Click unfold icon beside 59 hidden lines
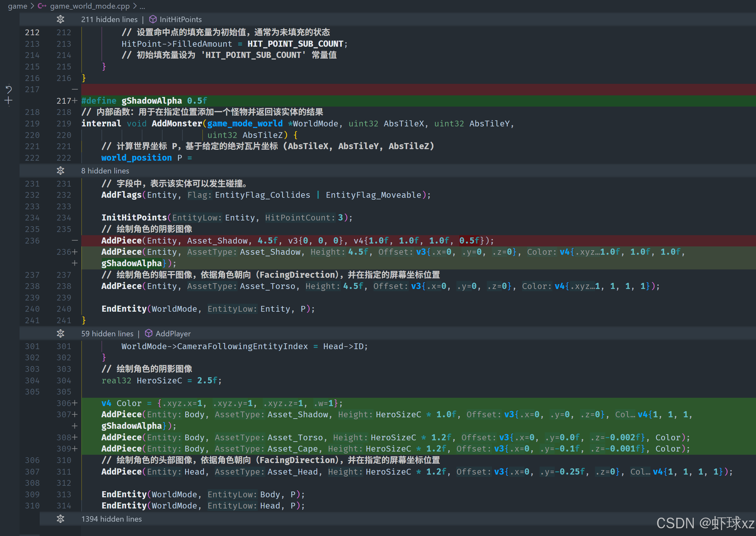The width and height of the screenshot is (756, 536). point(60,333)
